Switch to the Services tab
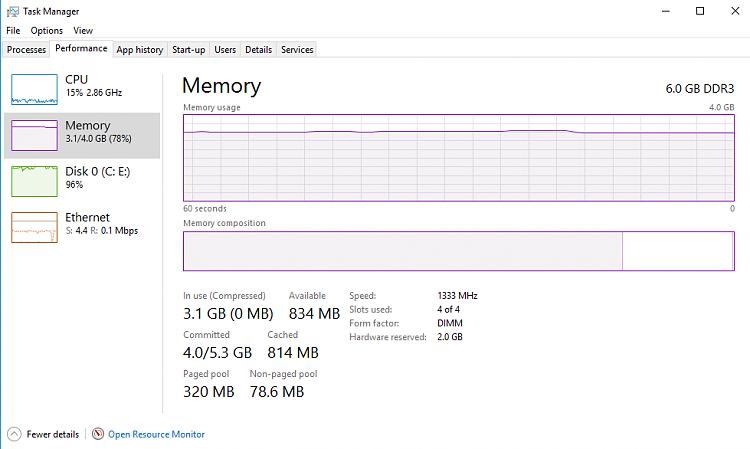This screenshot has height=449, width=750. click(297, 49)
